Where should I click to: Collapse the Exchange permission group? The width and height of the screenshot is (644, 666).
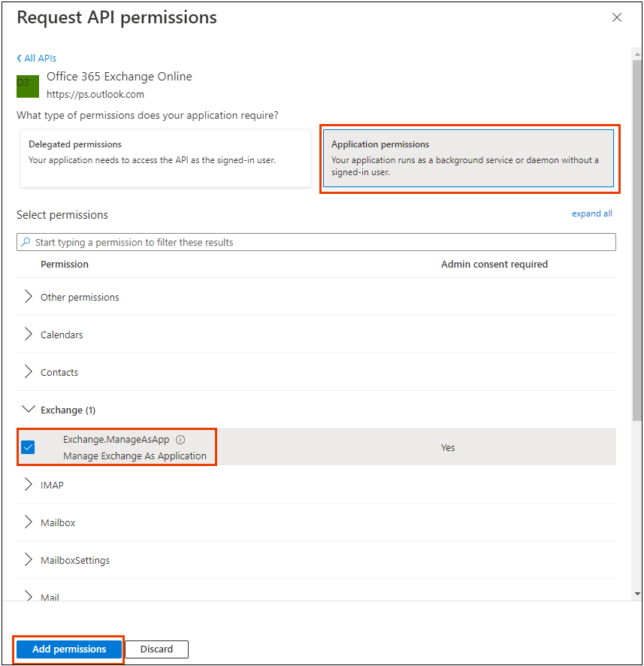(28, 410)
